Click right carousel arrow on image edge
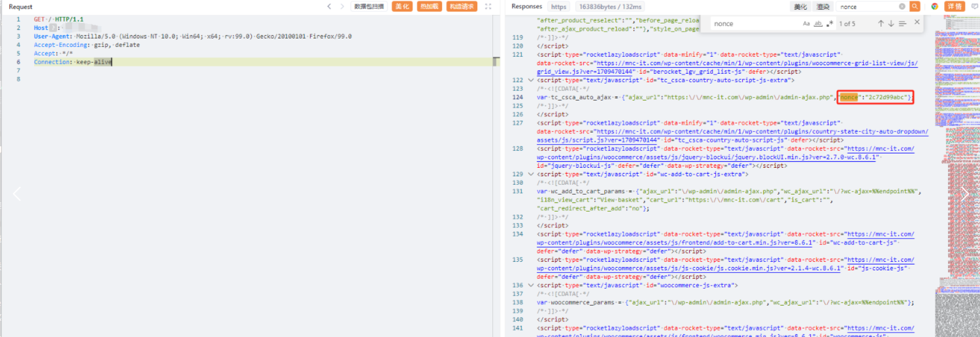 tap(965, 193)
